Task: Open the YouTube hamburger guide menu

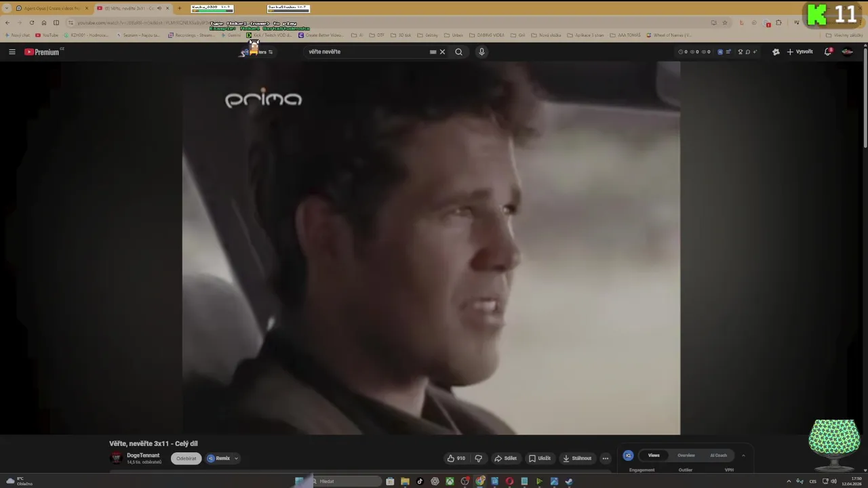Action: click(x=12, y=52)
